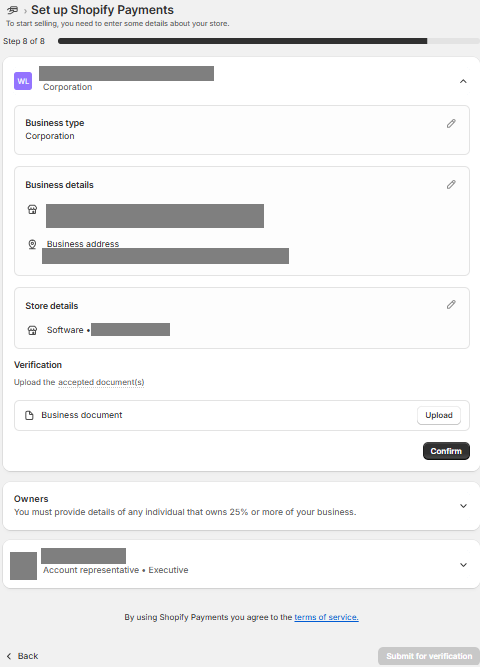Go Back to previous step
The width and height of the screenshot is (480, 667).
click(23, 656)
